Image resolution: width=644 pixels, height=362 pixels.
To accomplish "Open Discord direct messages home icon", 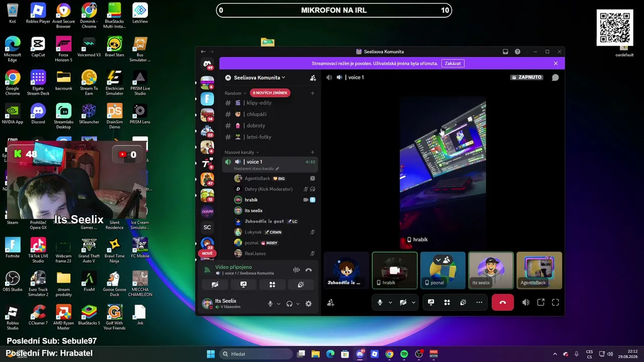I will (207, 64).
